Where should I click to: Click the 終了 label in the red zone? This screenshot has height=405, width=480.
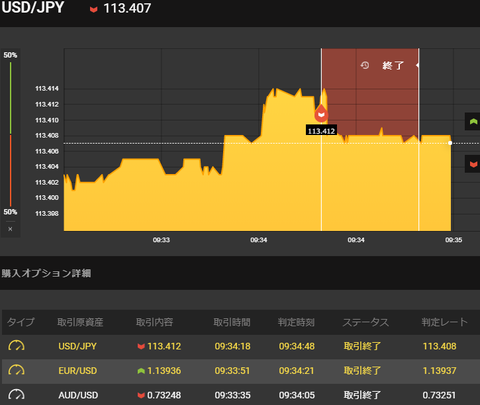(393, 65)
